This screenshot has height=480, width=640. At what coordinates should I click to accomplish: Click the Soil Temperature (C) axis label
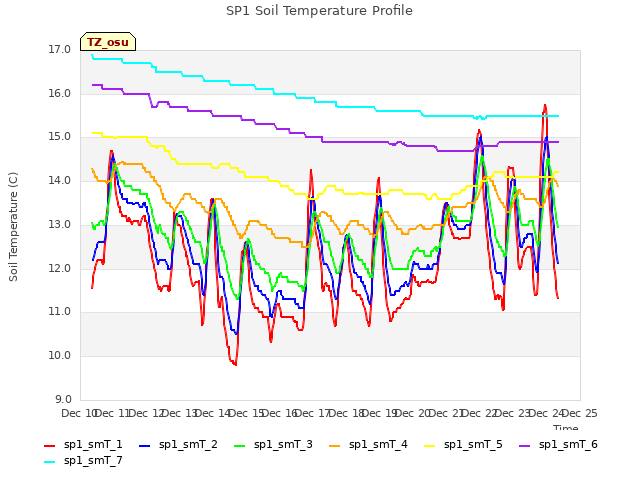point(13,227)
